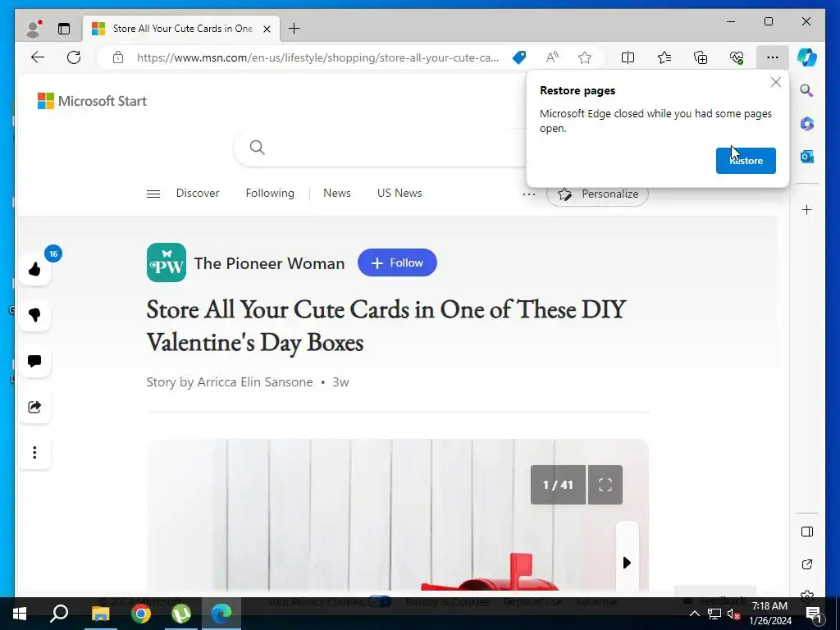840x630 pixels.
Task: Open a new tab with plus button
Action: tap(294, 29)
